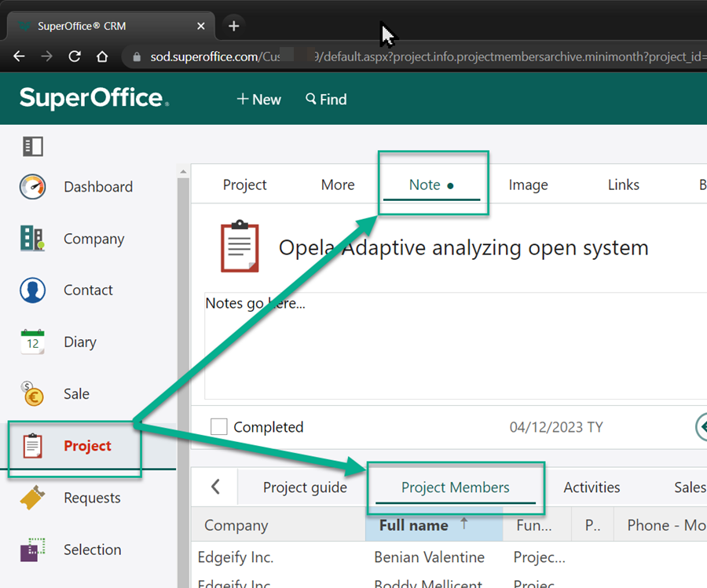Viewport: 707px width, 588px height.
Task: Open the Contact person icon
Action: [x=33, y=290]
